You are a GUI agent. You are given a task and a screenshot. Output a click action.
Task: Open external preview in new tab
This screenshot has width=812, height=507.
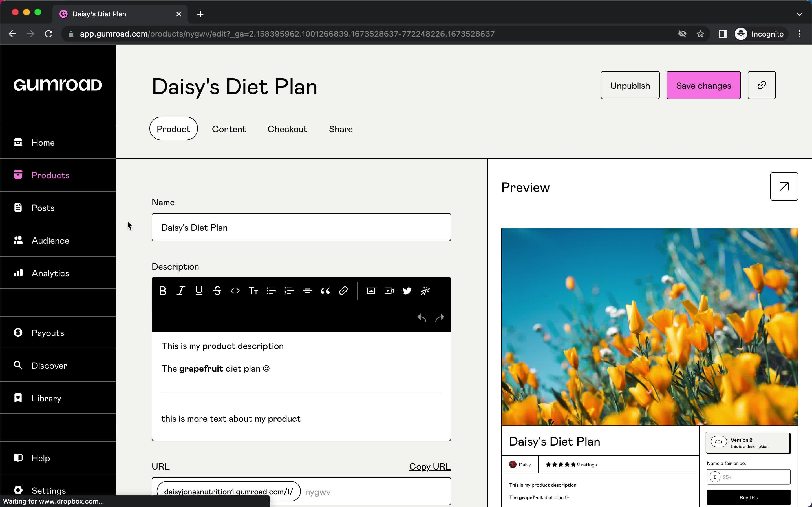tap(783, 186)
